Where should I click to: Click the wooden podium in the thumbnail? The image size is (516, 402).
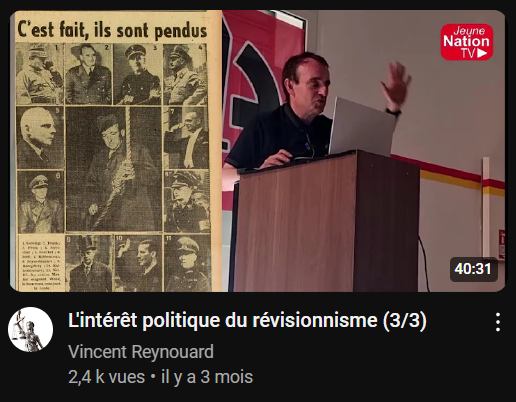tap(325, 222)
